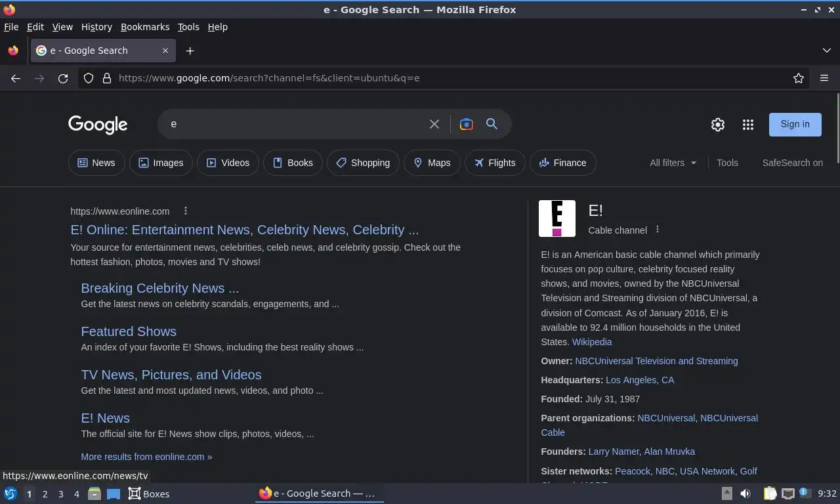
Task: Open the three-dot menu beside eonline.com URL
Action: click(x=186, y=211)
